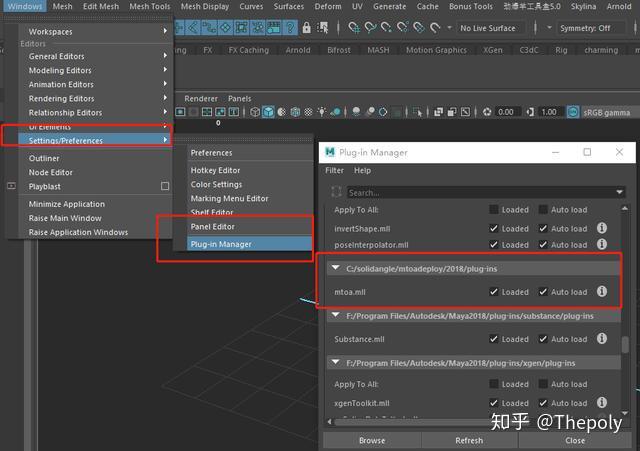
Task: Activate the snap to view planes icon
Action: tap(419, 28)
